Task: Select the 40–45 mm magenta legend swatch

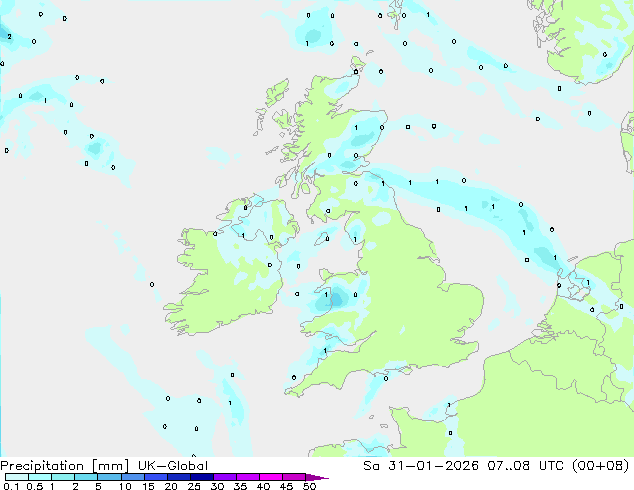Action: click(271, 477)
